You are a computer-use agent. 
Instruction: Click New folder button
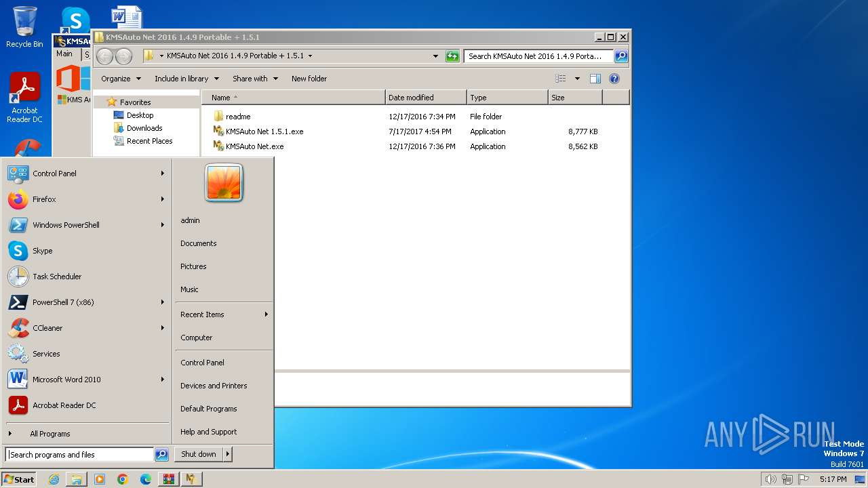(309, 79)
